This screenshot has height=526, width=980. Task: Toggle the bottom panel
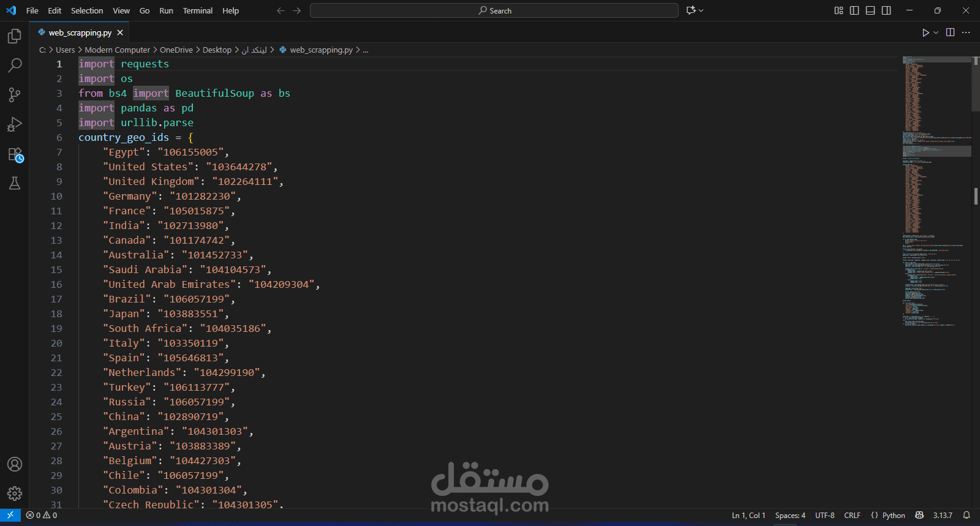870,10
